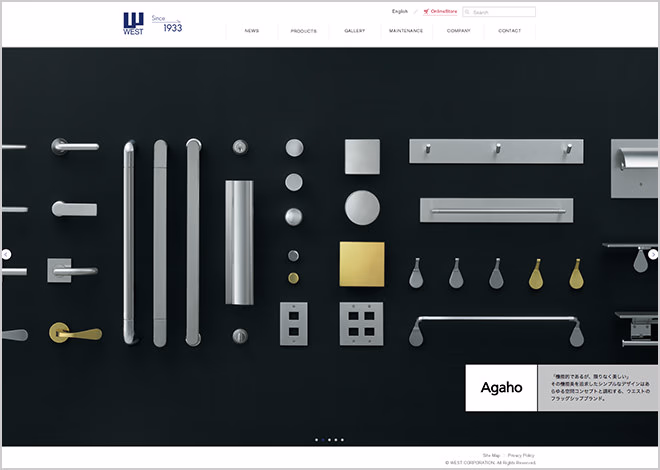This screenshot has height=470, width=660.
Task: Click the WEST company logo
Action: pyautogui.click(x=133, y=23)
